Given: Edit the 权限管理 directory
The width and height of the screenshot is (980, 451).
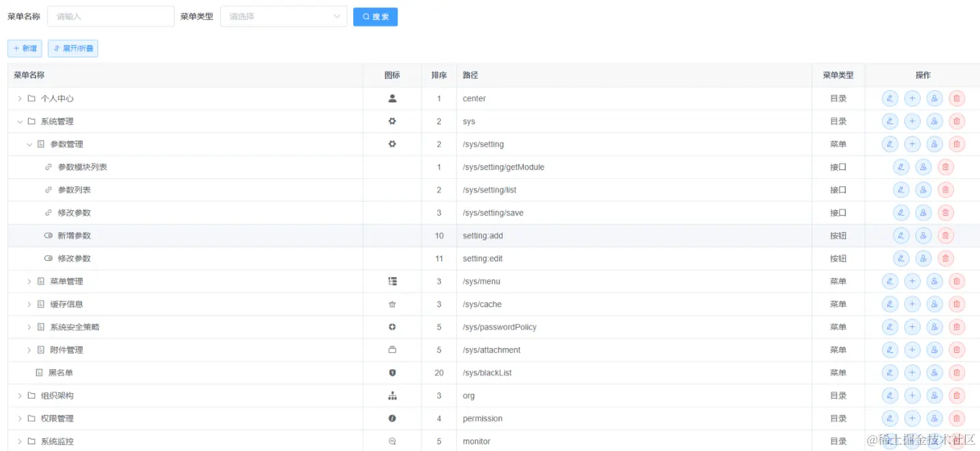Looking at the screenshot, I should tap(890, 418).
